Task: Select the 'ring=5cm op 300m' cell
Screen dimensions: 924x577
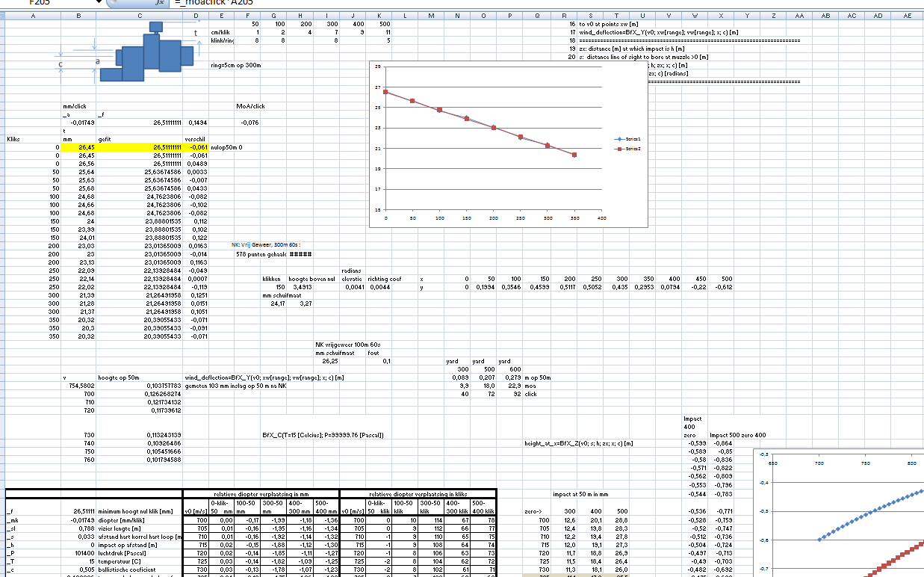Action: click(235, 66)
